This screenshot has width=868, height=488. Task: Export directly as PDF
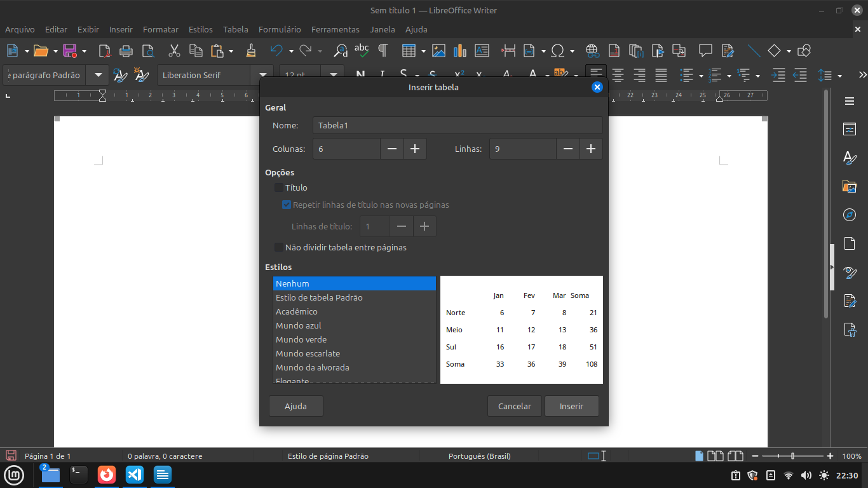point(105,51)
